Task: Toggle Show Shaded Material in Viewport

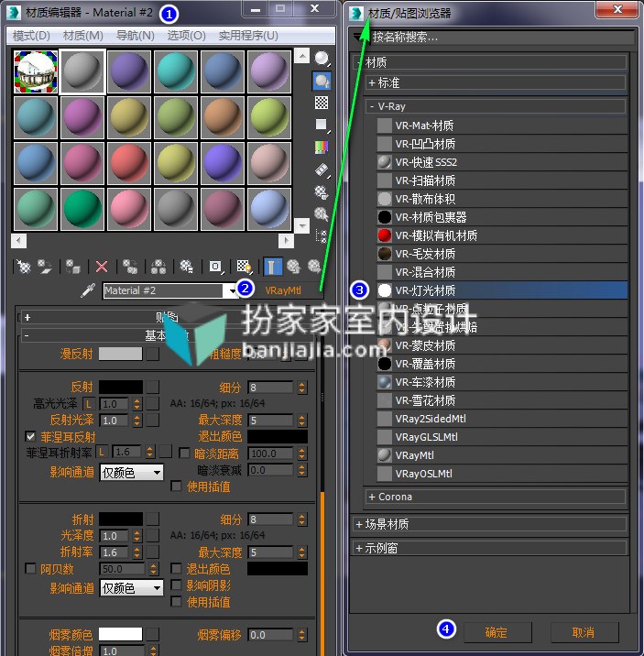Action: point(245,266)
